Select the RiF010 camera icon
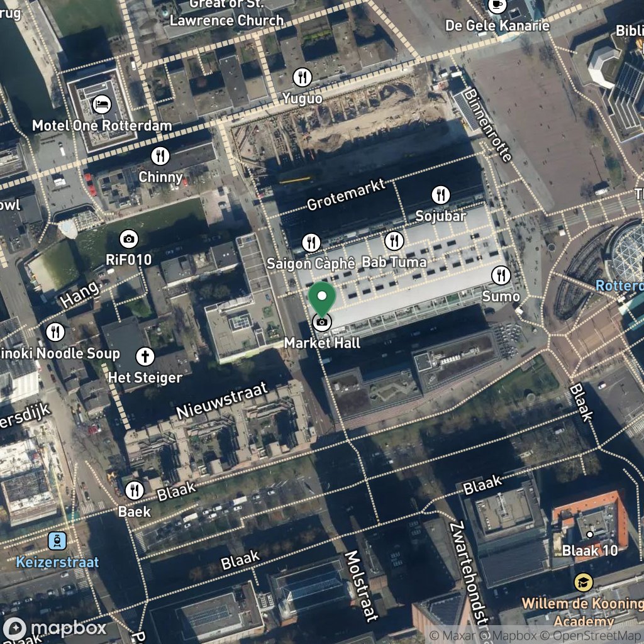 129,239
